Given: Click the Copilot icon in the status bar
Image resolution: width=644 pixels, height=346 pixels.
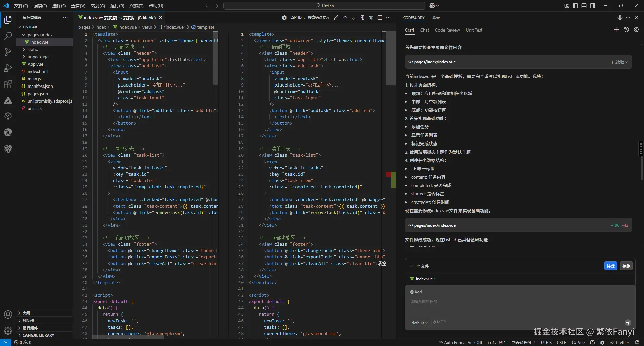Looking at the screenshot, I should (592, 342).
